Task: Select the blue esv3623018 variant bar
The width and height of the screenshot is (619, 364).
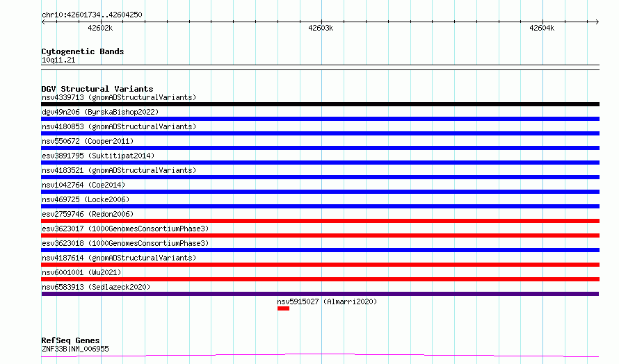Action: coord(320,250)
